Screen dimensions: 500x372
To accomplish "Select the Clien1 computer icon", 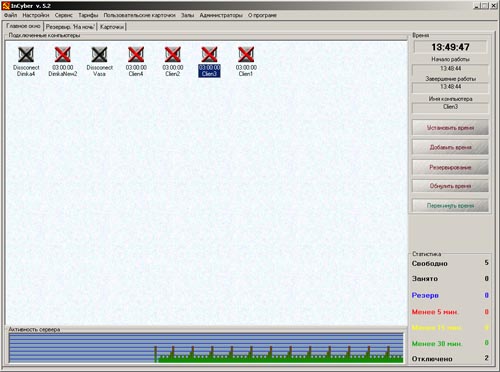I will coord(246,54).
